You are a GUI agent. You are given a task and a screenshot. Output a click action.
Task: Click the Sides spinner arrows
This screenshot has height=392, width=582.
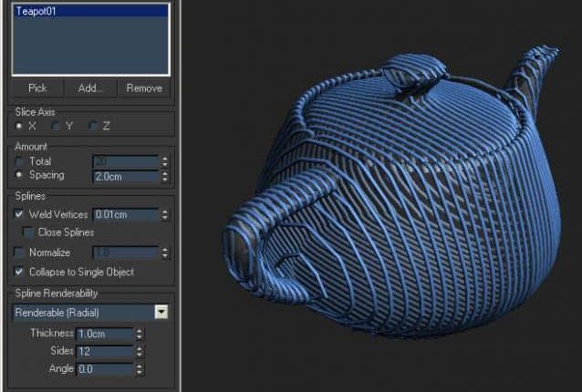(x=139, y=351)
